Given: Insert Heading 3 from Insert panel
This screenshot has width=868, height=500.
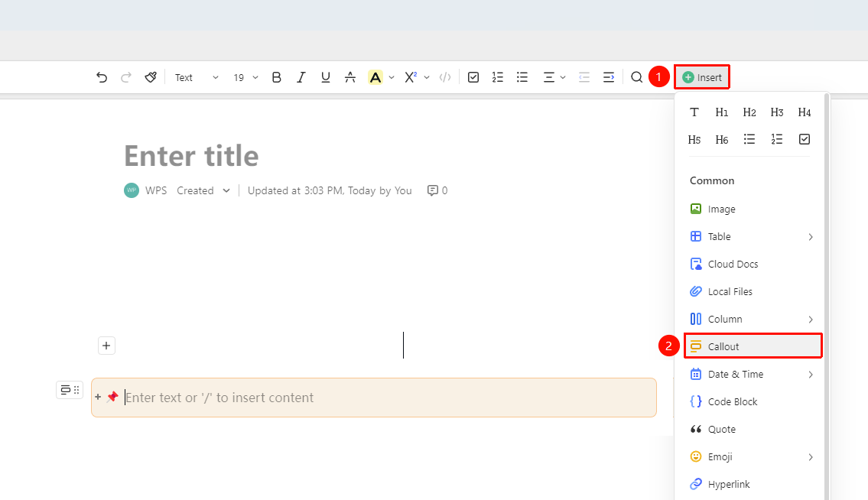Looking at the screenshot, I should 777,112.
